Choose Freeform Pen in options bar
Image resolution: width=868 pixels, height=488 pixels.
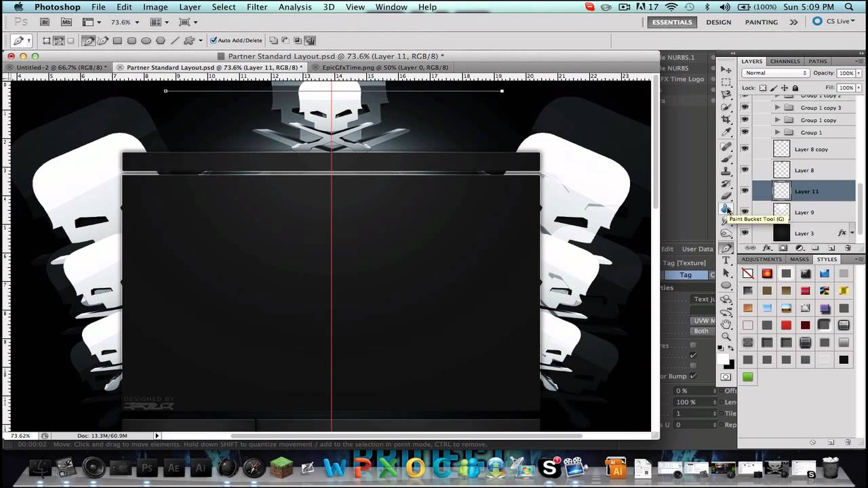tap(102, 41)
